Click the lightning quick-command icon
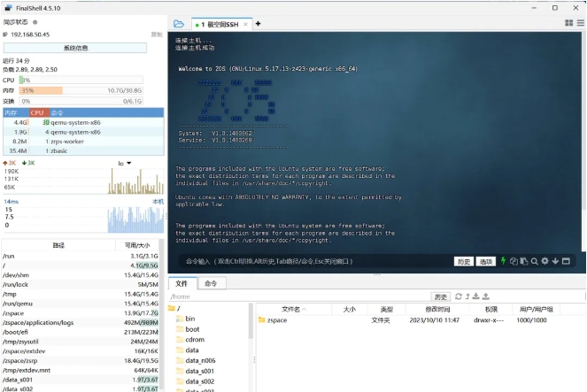This screenshot has height=392, width=587. (504, 261)
